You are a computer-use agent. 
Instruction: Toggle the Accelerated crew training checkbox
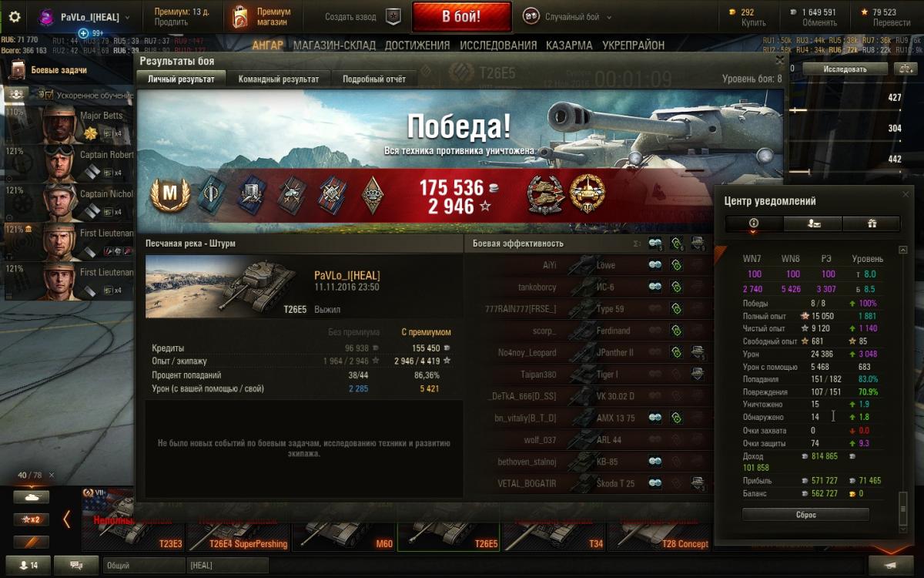tap(49, 95)
